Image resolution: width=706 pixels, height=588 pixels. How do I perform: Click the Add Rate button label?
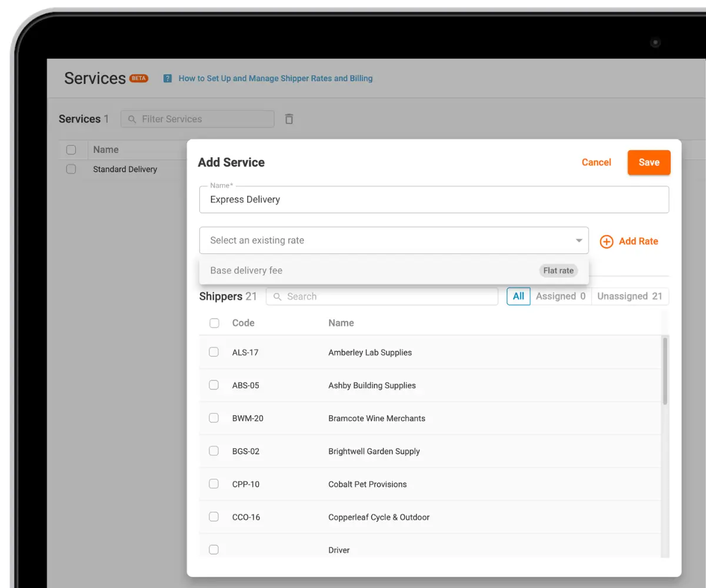click(x=638, y=241)
